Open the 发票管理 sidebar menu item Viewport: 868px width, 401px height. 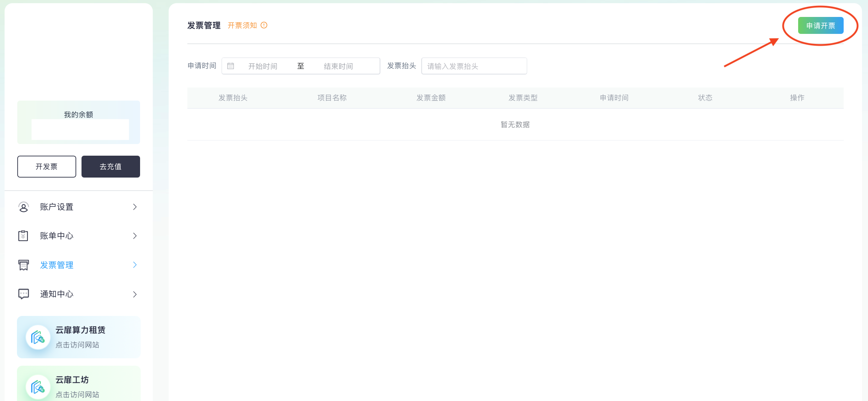coord(57,265)
